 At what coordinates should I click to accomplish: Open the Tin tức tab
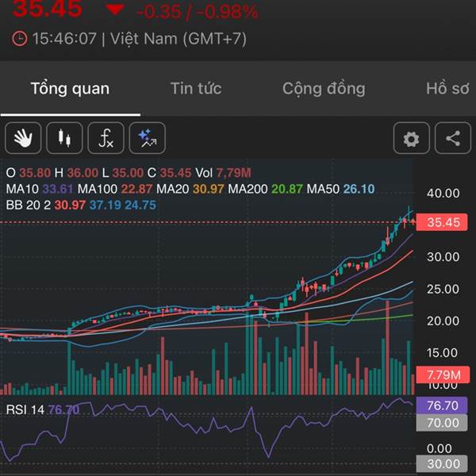click(196, 89)
